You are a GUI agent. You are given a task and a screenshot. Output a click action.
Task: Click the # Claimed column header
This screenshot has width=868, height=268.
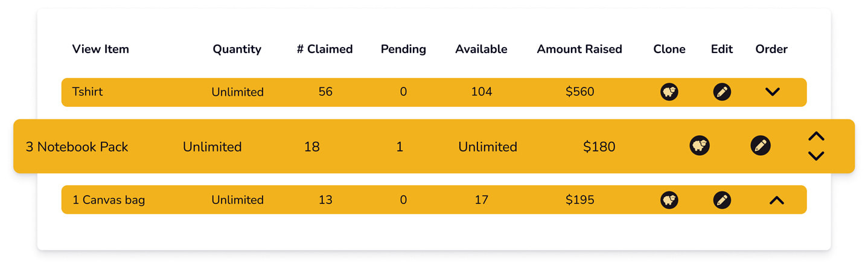(325, 49)
